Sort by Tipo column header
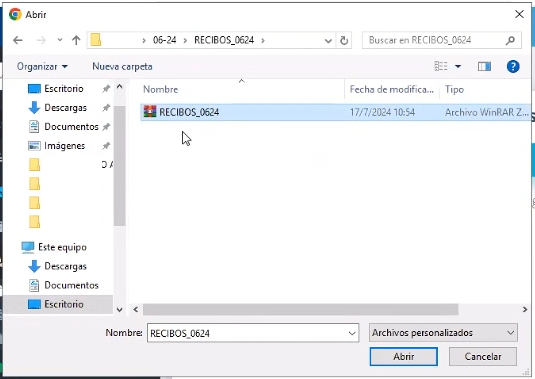 click(454, 89)
